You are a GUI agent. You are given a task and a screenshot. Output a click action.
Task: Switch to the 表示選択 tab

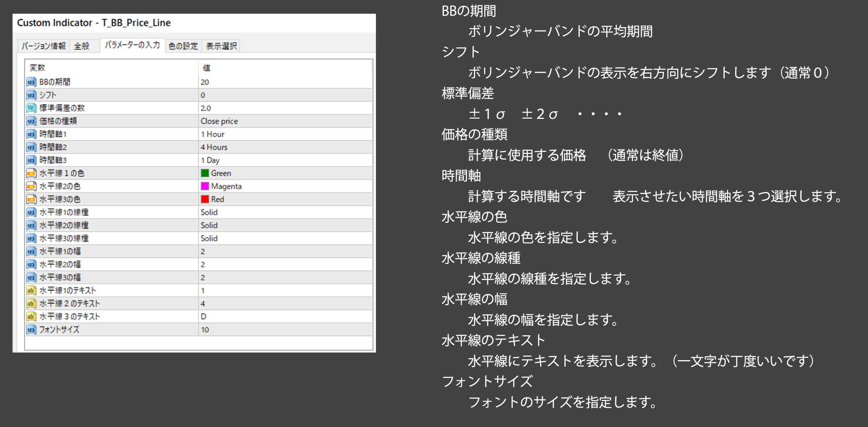click(221, 46)
